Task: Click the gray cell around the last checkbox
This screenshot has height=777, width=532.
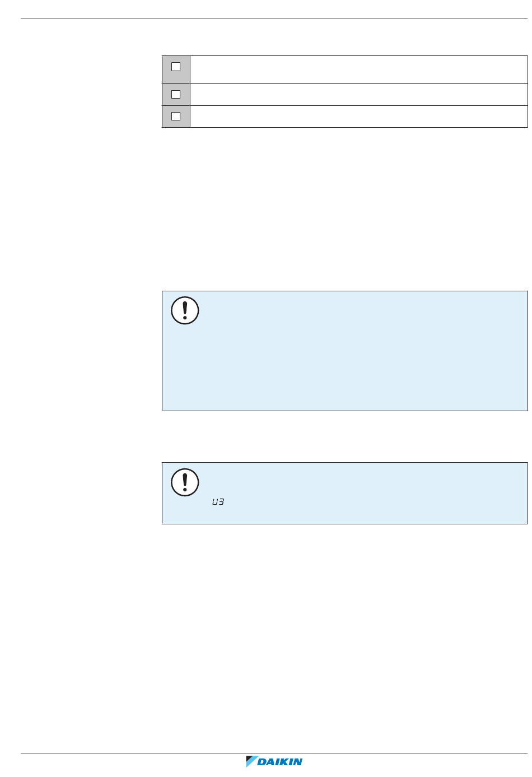Action: point(176,117)
